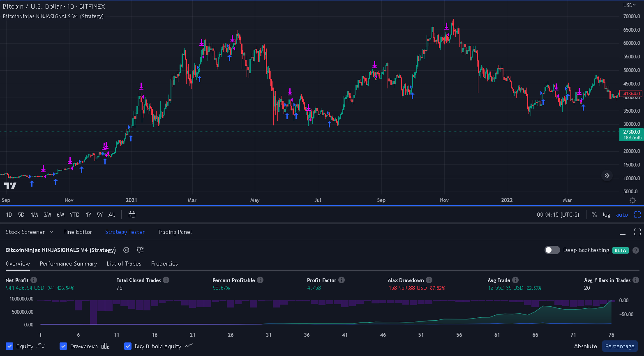The height and width of the screenshot is (356, 644).
Task: Click the Max Drawdown value 158 959.88 USD
Action: [x=408, y=288]
